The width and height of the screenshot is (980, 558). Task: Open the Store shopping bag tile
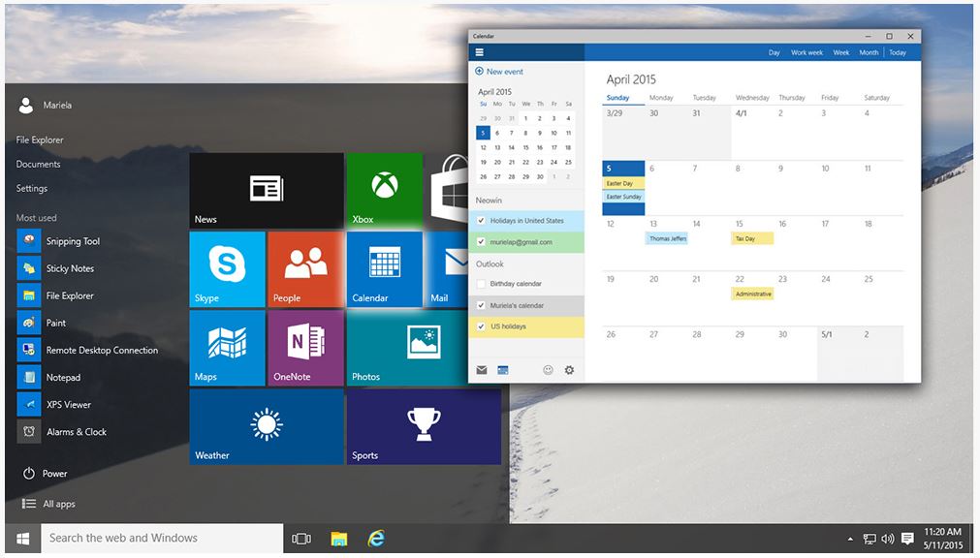[447, 191]
